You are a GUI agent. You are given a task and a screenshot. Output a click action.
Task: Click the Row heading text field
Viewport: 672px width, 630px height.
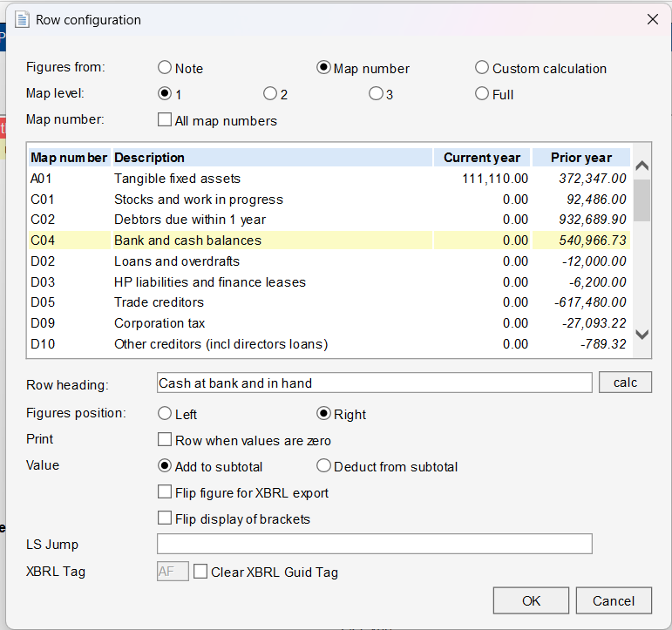coord(375,383)
